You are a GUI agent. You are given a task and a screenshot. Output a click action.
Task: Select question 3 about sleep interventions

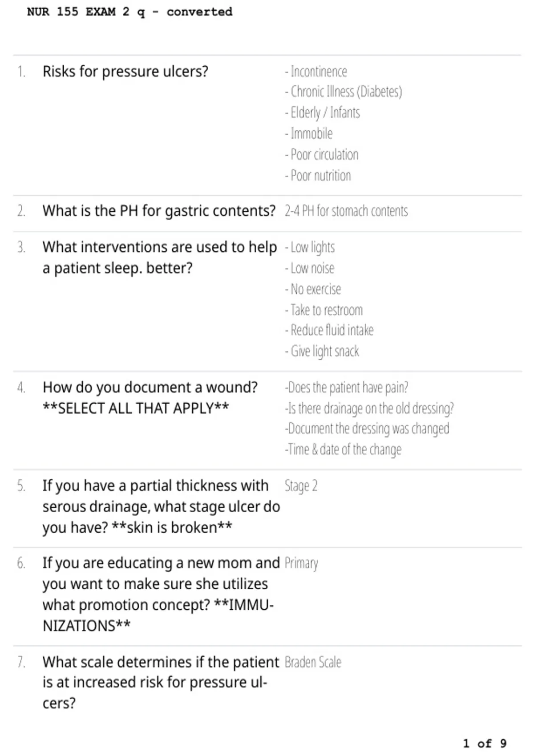point(159,257)
